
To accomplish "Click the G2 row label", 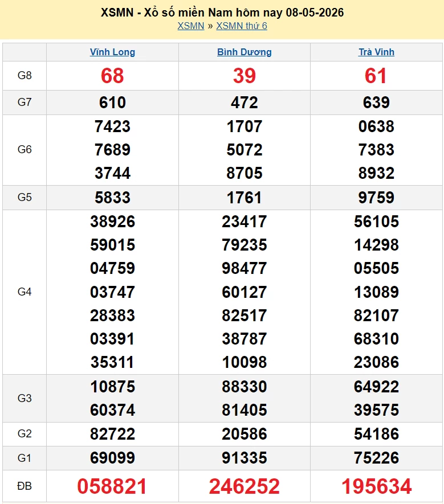I will (x=25, y=433).
